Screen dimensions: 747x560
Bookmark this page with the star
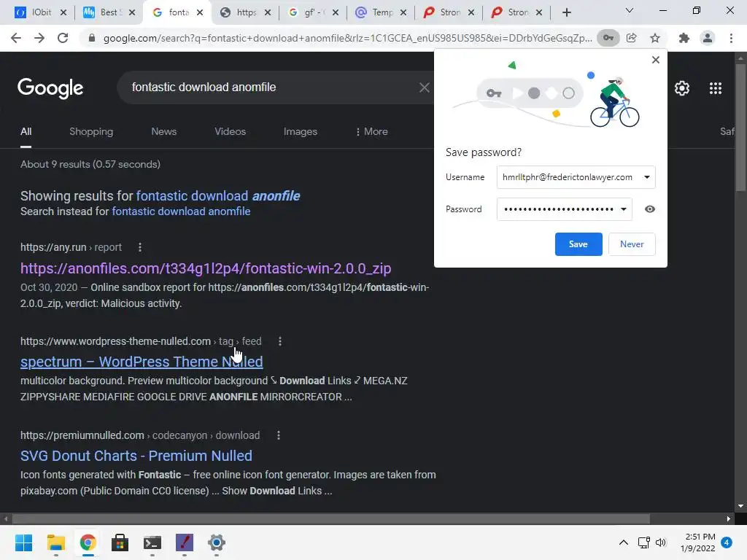[x=655, y=38]
